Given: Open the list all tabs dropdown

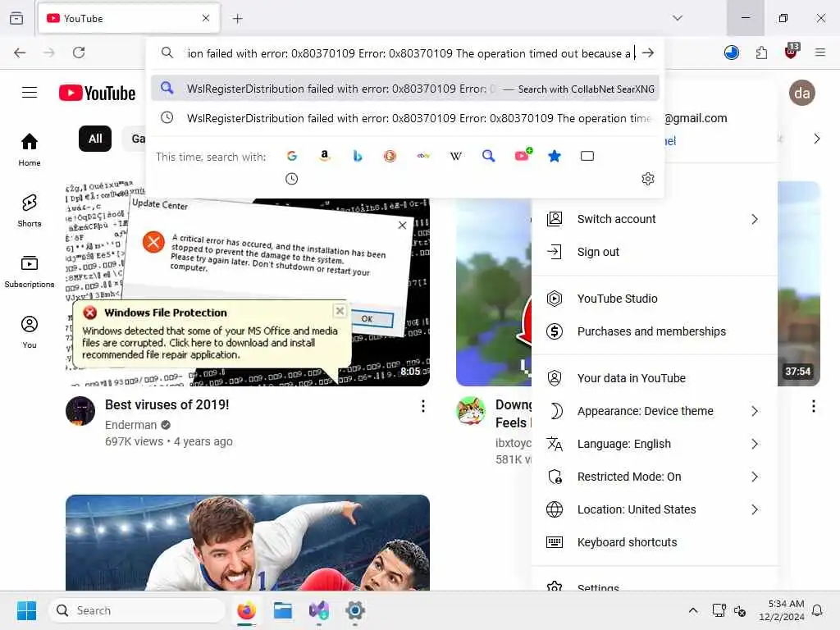Looking at the screenshot, I should coord(678,18).
